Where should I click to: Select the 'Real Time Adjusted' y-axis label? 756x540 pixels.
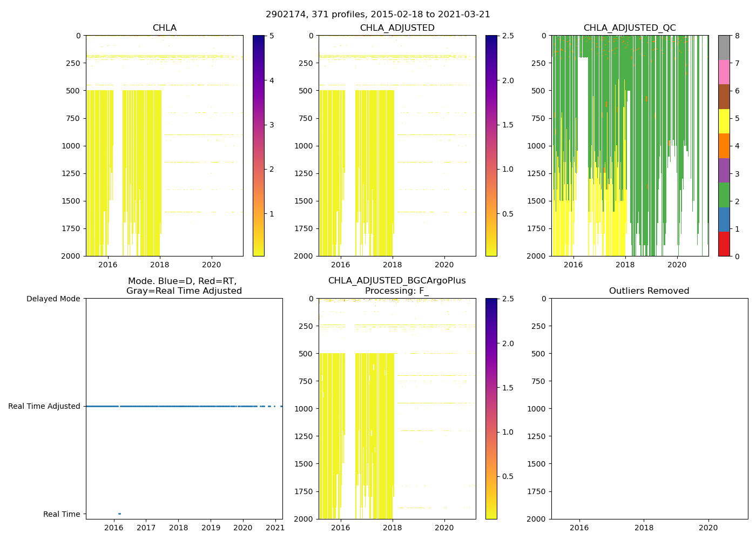pos(44,406)
